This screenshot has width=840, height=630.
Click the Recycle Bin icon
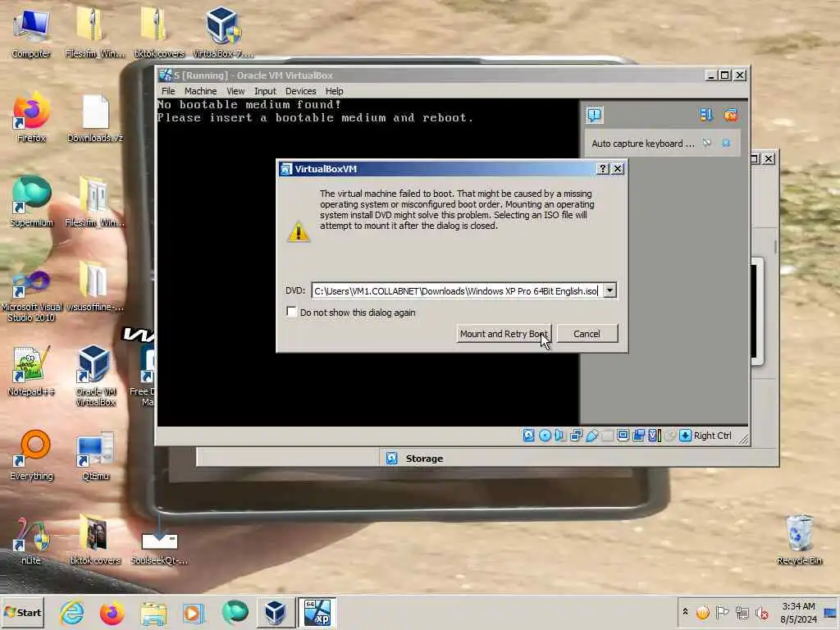pos(799,539)
